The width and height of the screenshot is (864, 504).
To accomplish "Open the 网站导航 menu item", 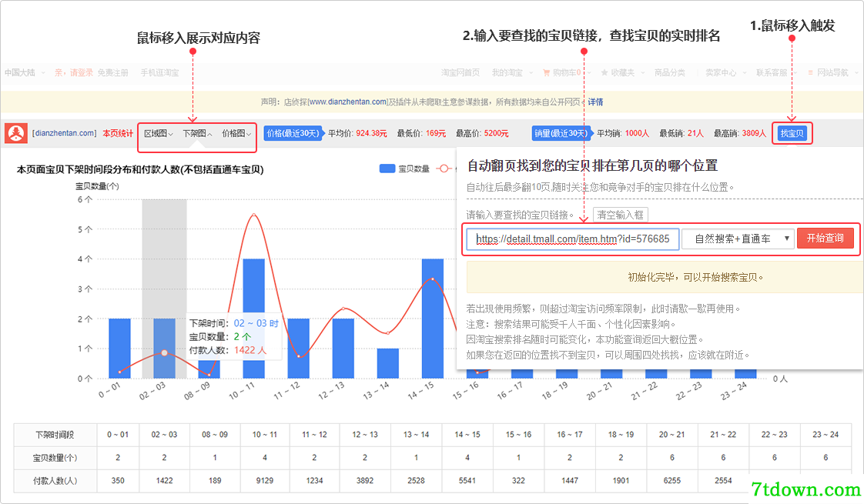I will pyautogui.click(x=832, y=72).
